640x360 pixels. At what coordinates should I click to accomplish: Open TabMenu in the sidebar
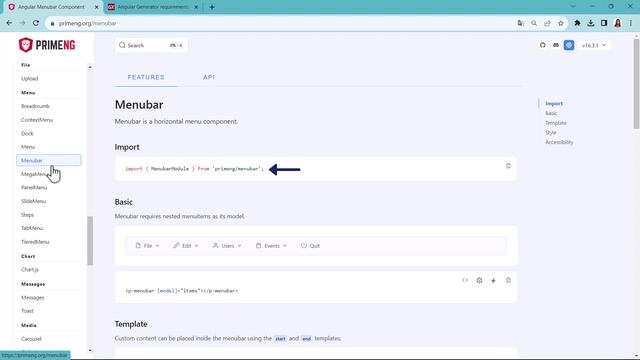tap(32, 228)
